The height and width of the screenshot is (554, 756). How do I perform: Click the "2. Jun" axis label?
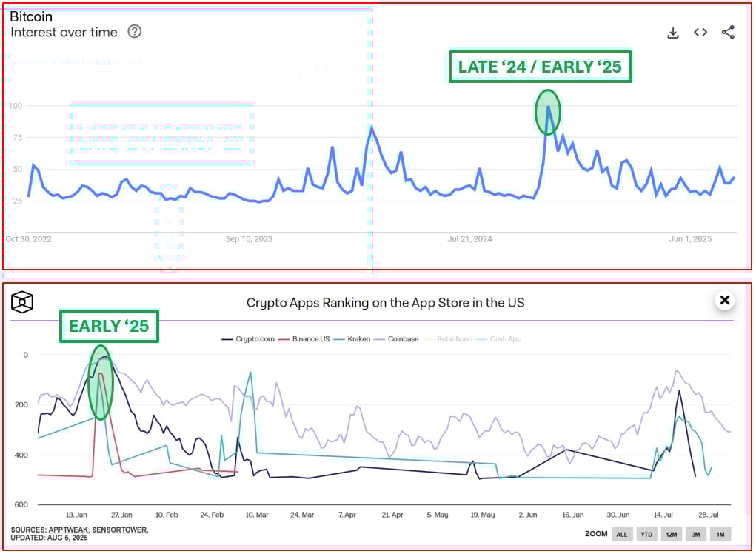[x=528, y=515]
